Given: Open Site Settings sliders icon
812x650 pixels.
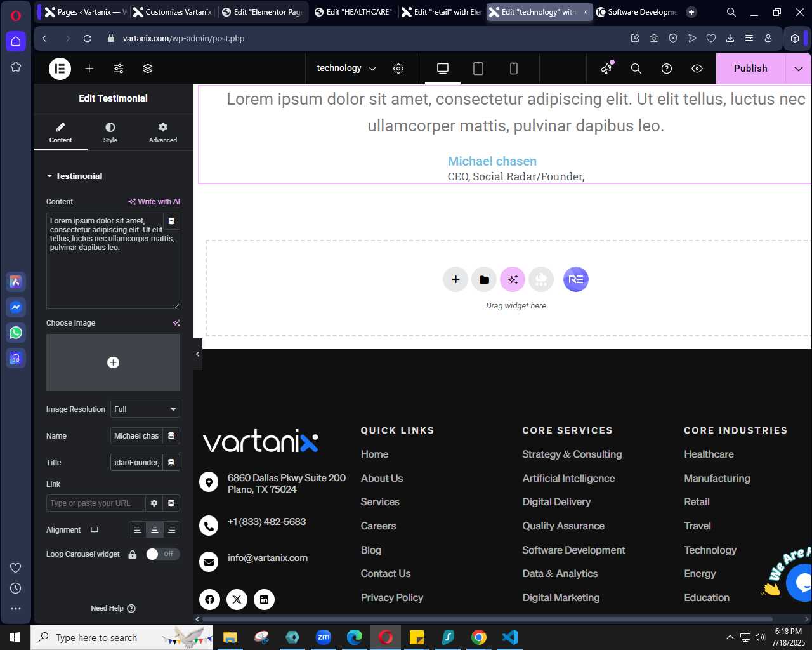Looking at the screenshot, I should click(x=119, y=69).
